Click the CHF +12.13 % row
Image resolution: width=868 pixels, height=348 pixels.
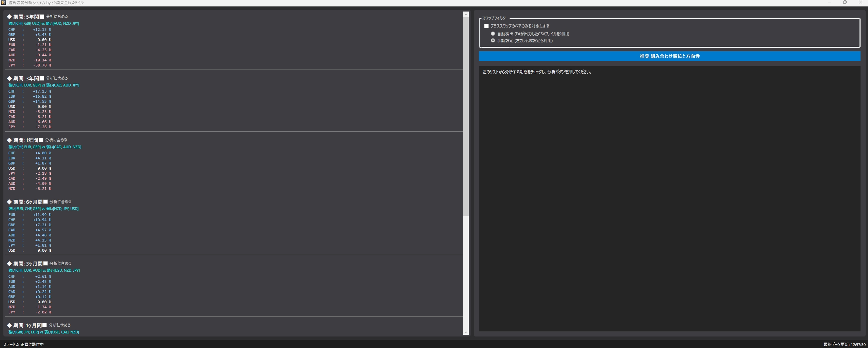tap(30, 30)
